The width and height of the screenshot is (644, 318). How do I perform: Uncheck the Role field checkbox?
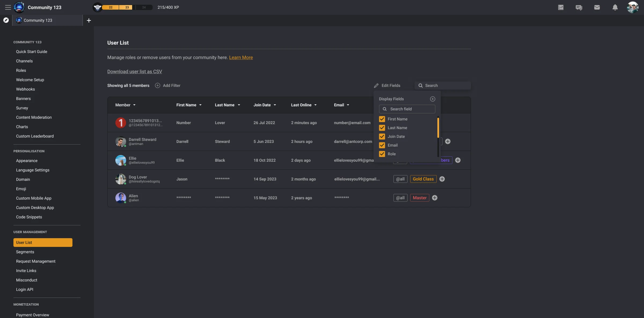click(382, 154)
